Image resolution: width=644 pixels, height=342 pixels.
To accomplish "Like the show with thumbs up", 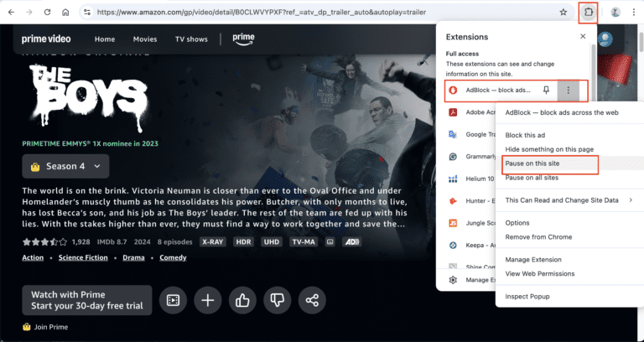I will pos(242,299).
